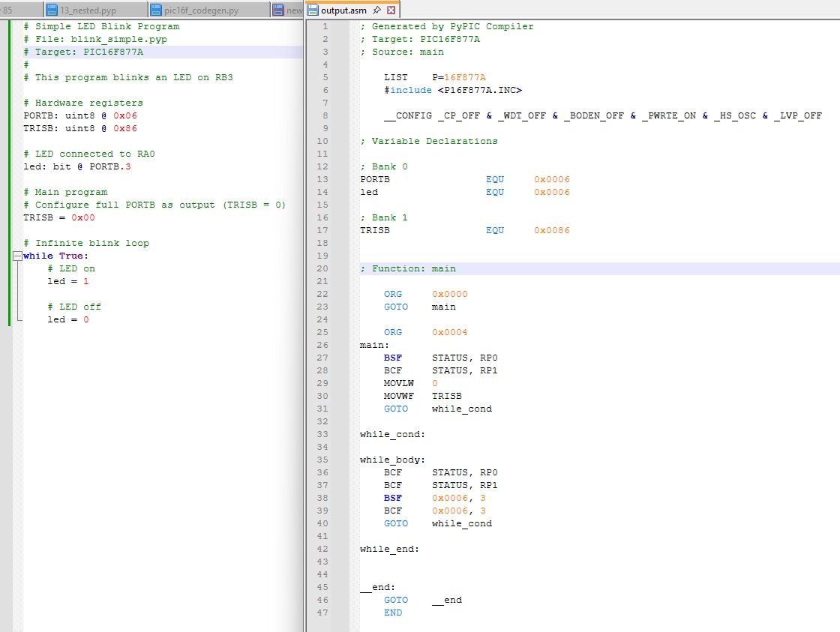Click the 'led: bit @ PORTB.3' line
The image size is (840, 632).
[x=77, y=166]
